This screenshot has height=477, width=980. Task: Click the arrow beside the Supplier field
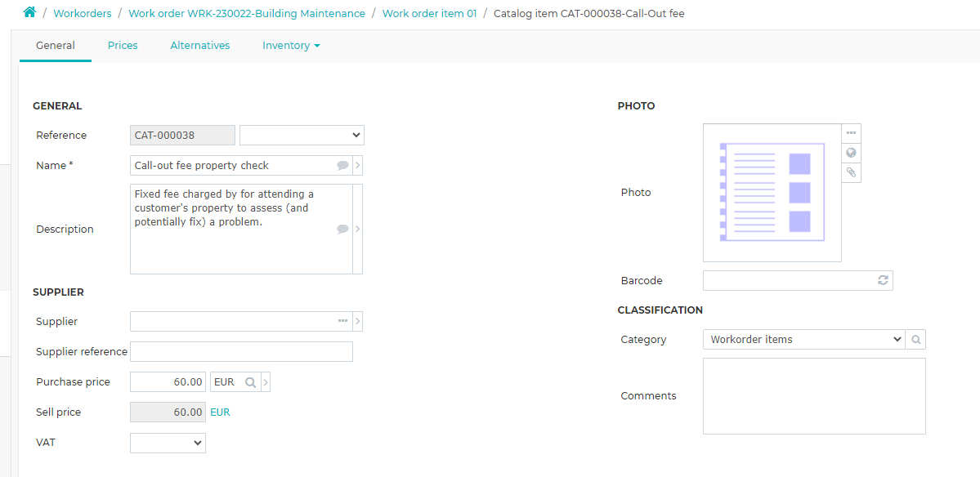point(357,321)
